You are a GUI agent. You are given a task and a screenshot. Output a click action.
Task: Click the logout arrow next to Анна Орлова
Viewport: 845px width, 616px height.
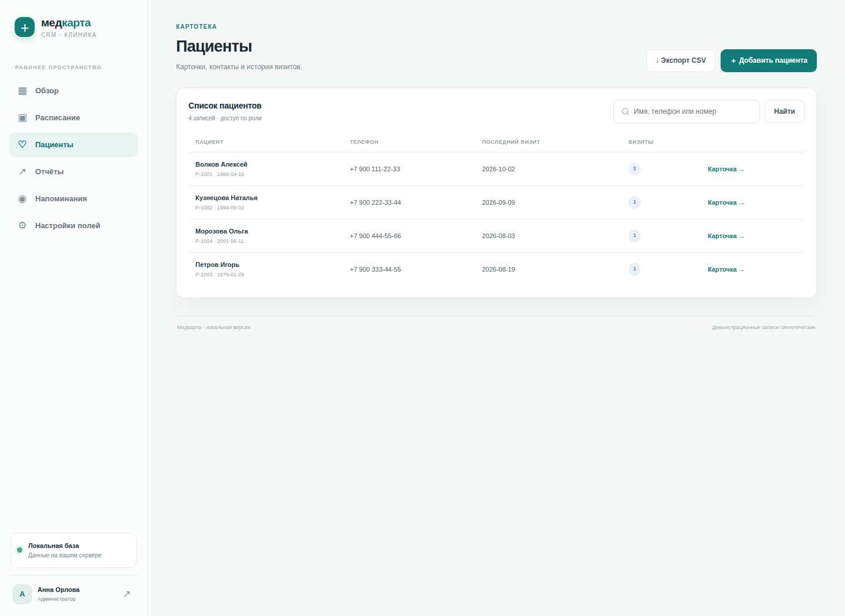click(x=127, y=594)
